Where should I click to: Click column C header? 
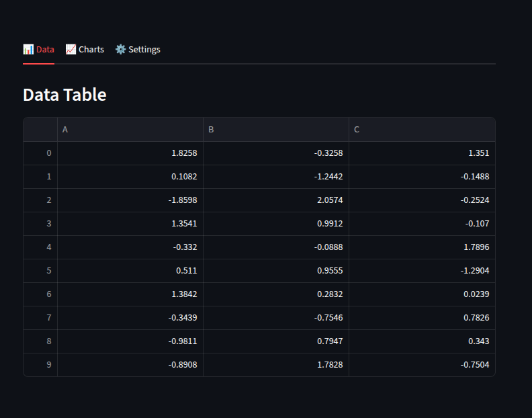click(422, 130)
